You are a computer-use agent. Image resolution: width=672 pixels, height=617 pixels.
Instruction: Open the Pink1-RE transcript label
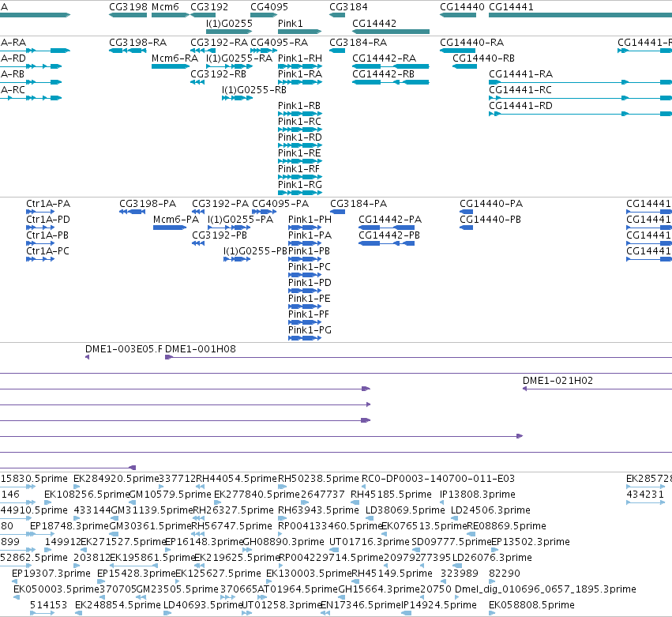click(x=299, y=153)
